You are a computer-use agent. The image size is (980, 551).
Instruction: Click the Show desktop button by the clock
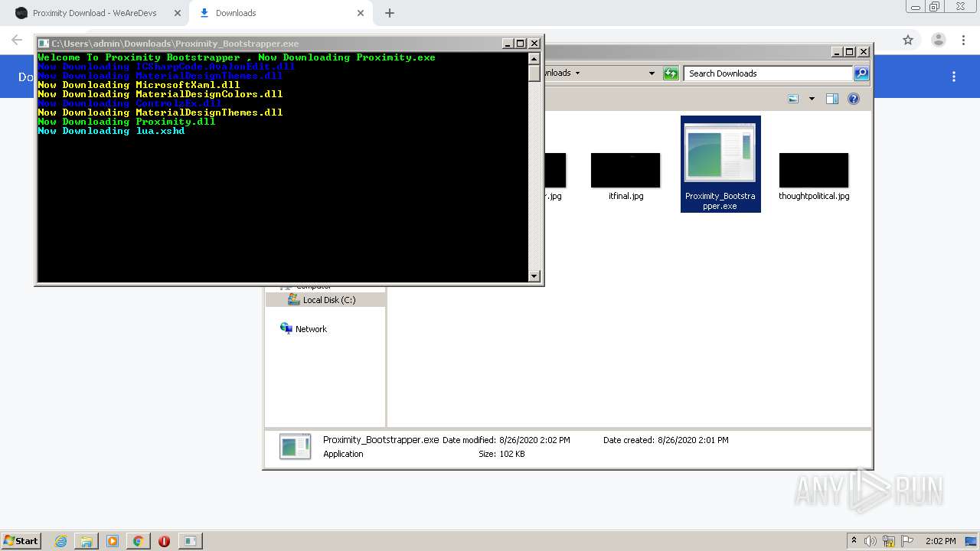click(x=972, y=541)
